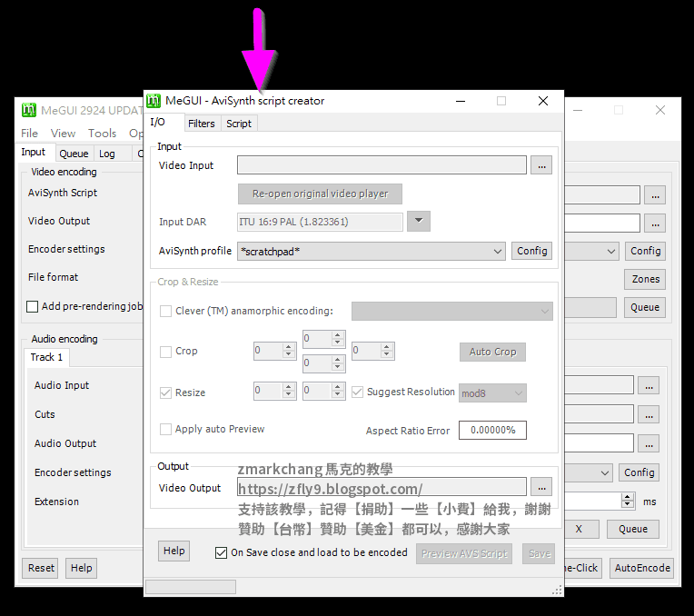Click MeGUI icon in main window title bar

(29, 110)
